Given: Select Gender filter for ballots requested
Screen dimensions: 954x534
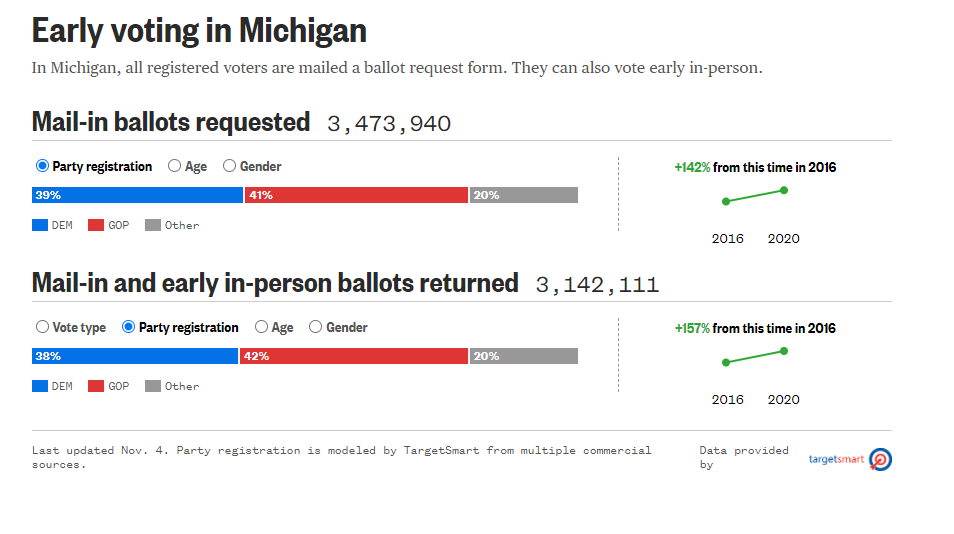Looking at the screenshot, I should pyautogui.click(x=229, y=166).
